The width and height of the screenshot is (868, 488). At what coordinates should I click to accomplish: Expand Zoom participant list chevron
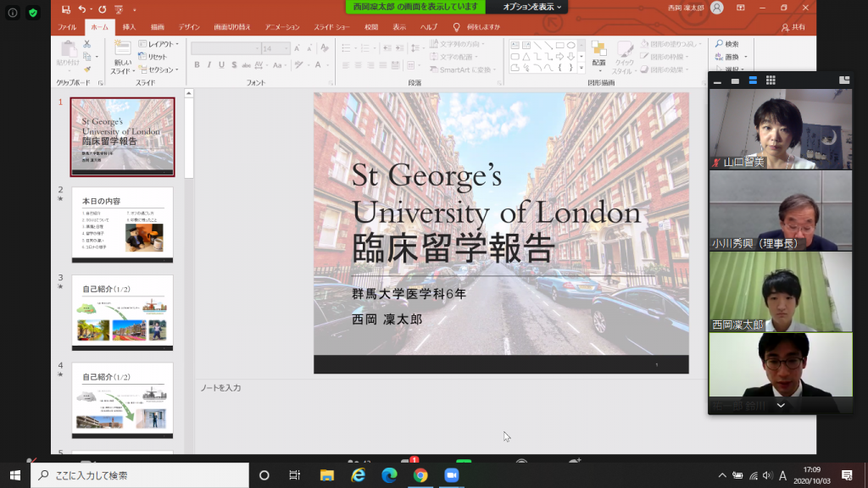781,406
